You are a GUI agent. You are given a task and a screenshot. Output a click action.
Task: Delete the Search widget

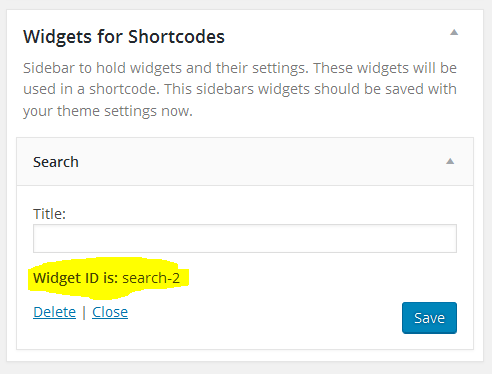(55, 312)
